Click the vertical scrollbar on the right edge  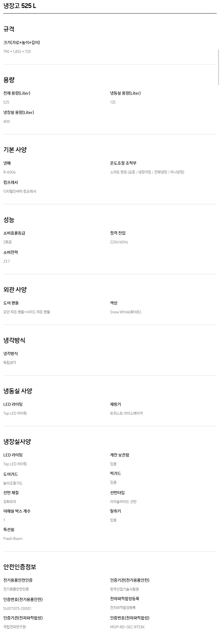pos(219,67)
